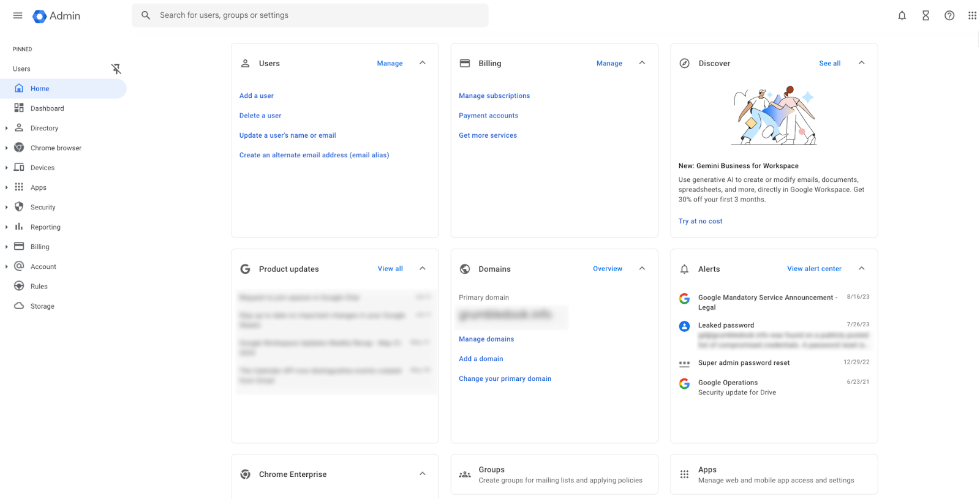Click the Account at-sign icon

pyautogui.click(x=19, y=266)
